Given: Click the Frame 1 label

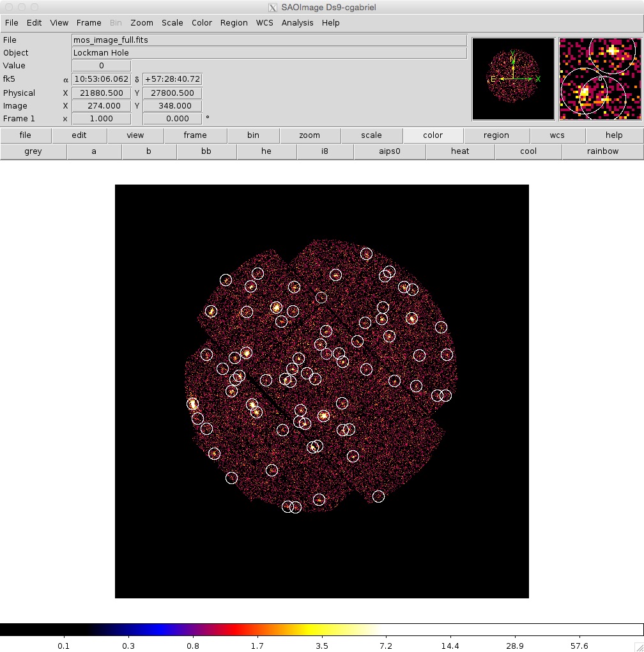Looking at the screenshot, I should pyautogui.click(x=19, y=119).
